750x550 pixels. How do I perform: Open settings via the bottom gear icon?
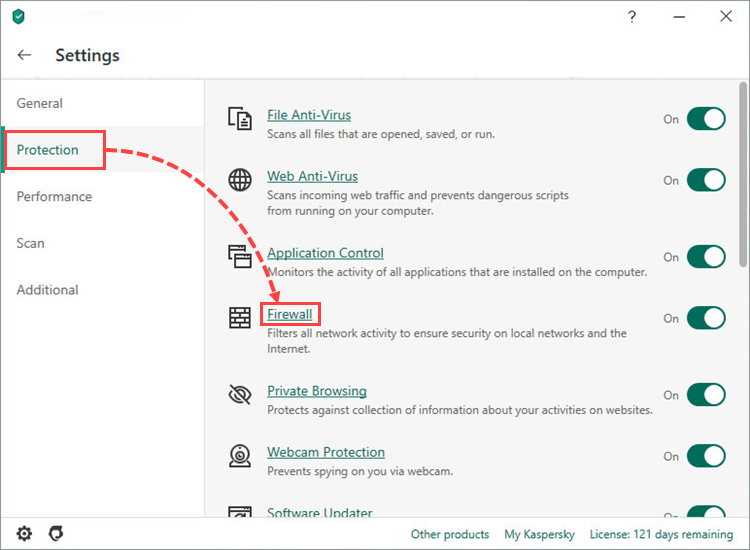coord(24,533)
